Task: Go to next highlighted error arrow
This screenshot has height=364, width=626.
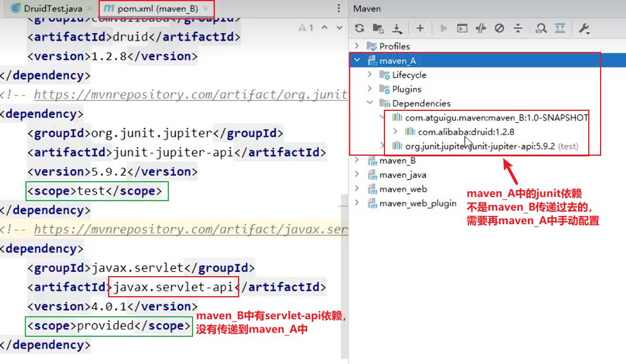Action: [x=340, y=28]
